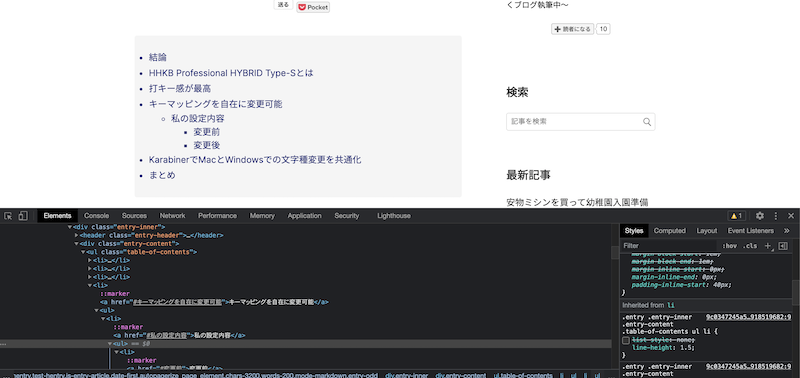
Task: Open the Console tab
Action: (96, 216)
